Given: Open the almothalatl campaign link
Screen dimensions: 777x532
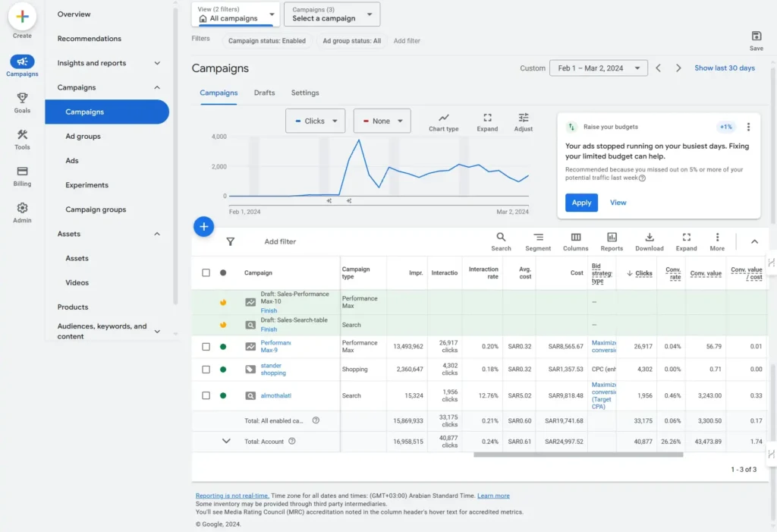Looking at the screenshot, I should coord(275,395).
